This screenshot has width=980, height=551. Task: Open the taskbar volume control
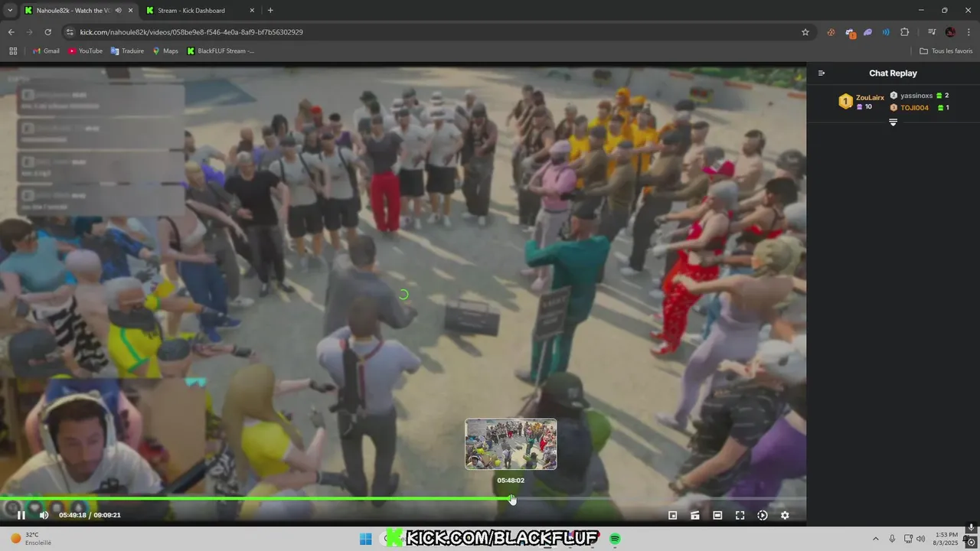[920, 539]
